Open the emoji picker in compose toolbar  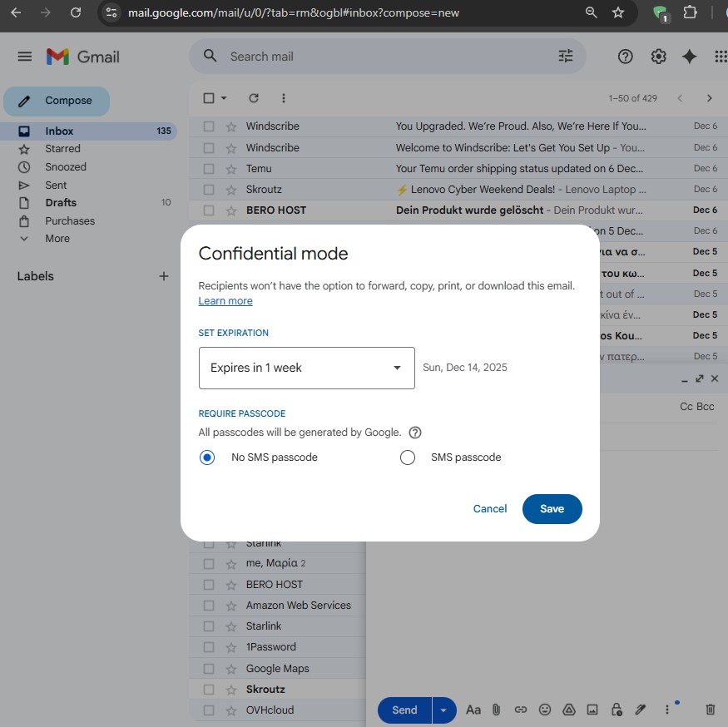tap(545, 710)
